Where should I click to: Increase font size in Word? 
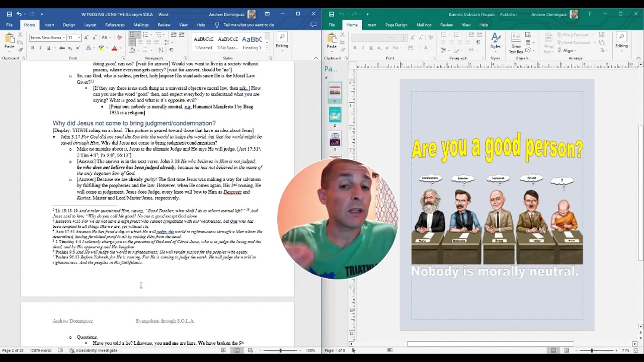coord(87,38)
